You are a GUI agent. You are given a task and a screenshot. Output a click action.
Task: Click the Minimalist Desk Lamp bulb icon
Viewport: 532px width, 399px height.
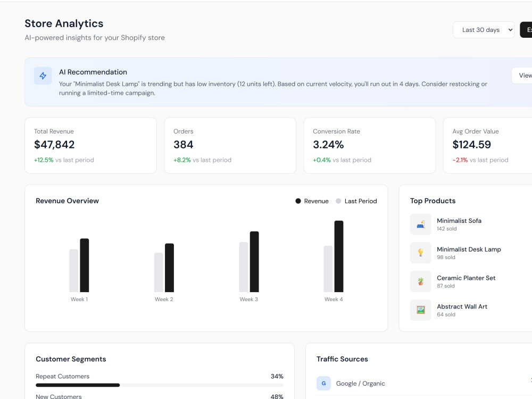click(x=421, y=253)
